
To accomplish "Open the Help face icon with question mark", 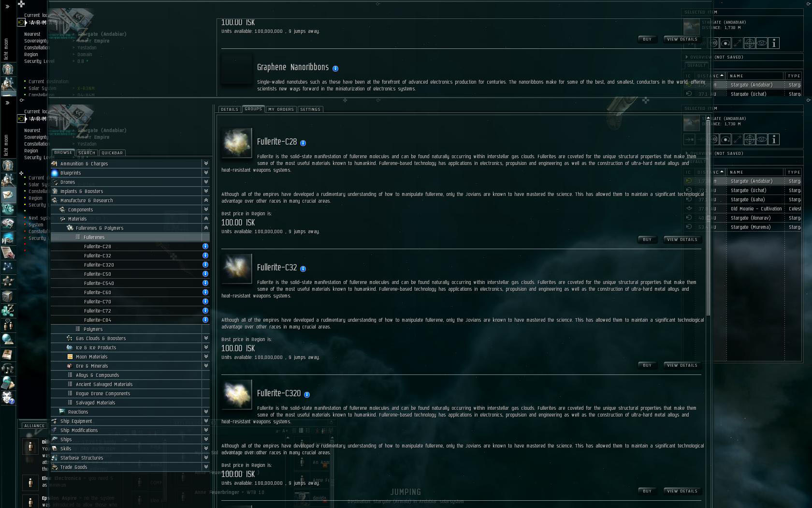I will click(8, 398).
